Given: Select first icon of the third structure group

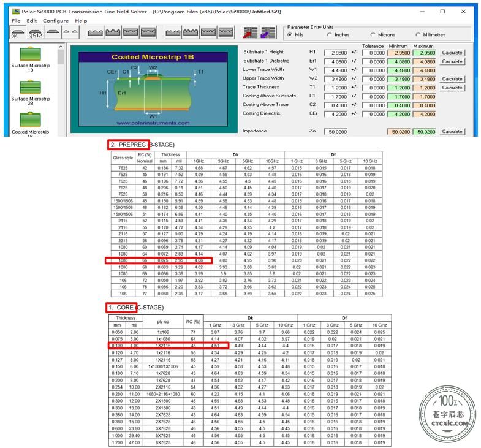Looking at the screenshot, I should pos(173,32).
